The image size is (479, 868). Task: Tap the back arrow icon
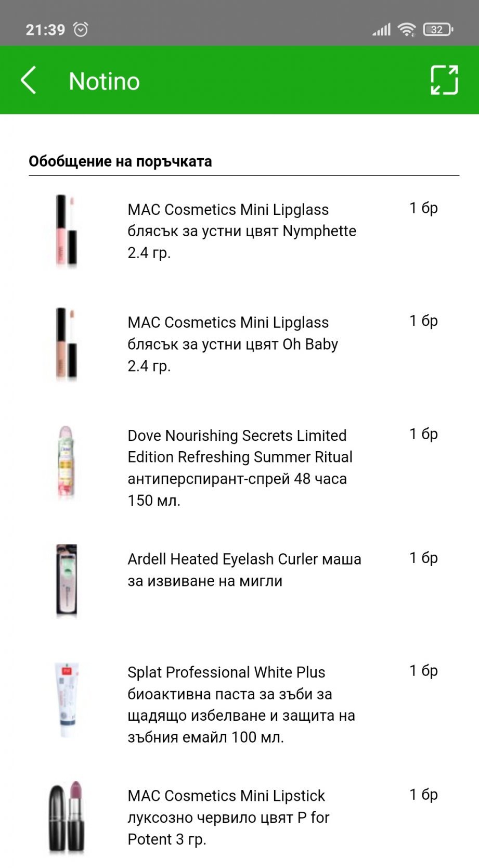click(x=29, y=80)
